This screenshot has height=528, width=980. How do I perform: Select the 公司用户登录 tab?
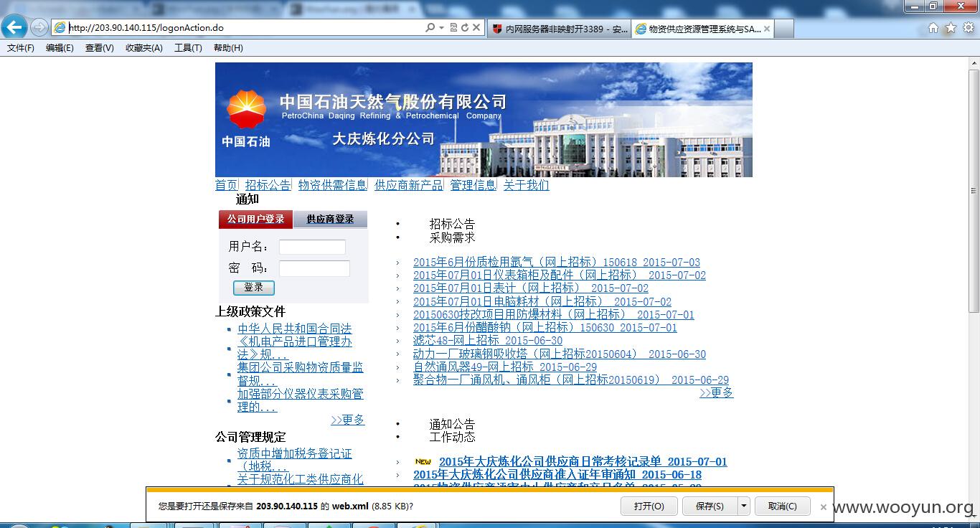[x=255, y=219]
